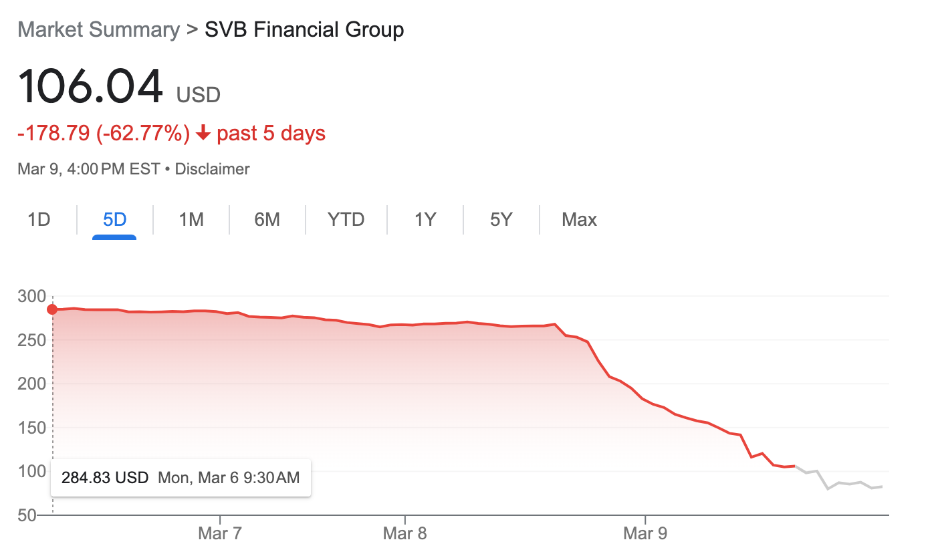The height and width of the screenshot is (560, 936).
Task: Click the red dot chart marker
Action: 52,309
